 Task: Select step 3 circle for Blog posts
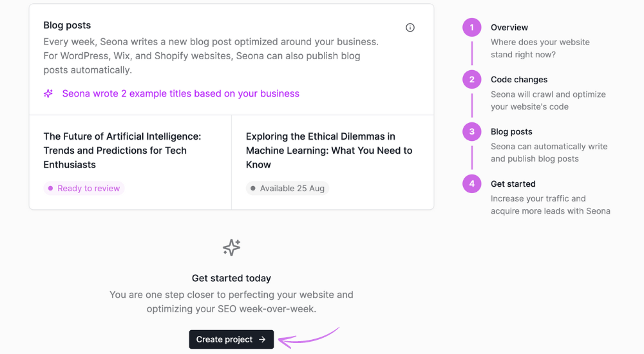(471, 132)
